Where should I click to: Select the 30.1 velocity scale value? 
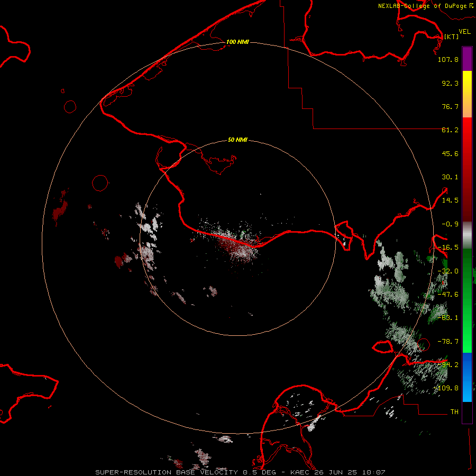[x=450, y=177]
